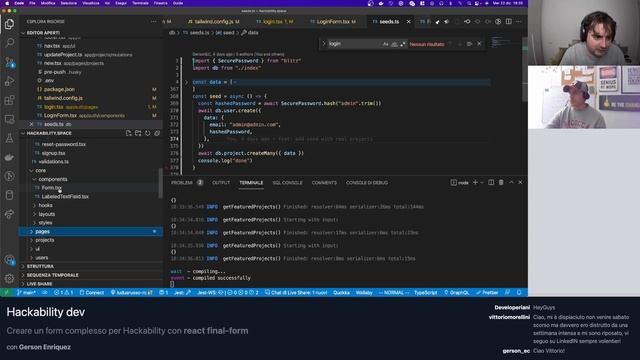Click GraphQL in the status bar
This screenshot has height=360, width=640.
(x=456, y=292)
